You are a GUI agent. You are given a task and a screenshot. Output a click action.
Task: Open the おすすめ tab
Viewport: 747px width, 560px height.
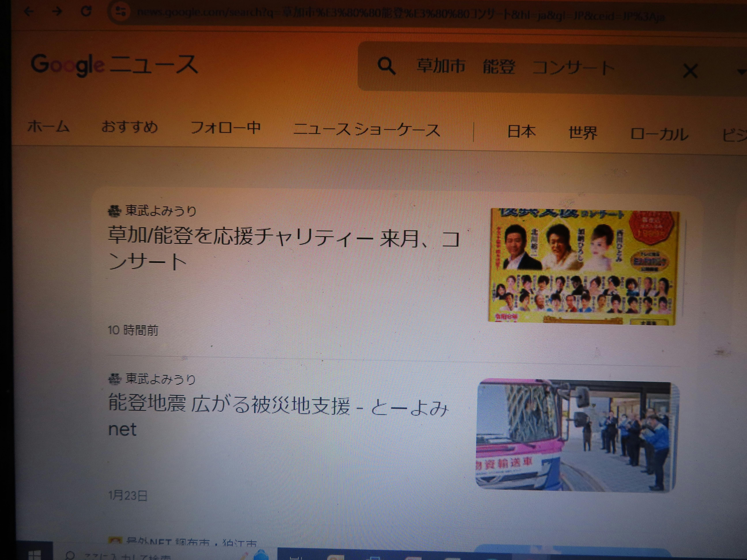(129, 127)
